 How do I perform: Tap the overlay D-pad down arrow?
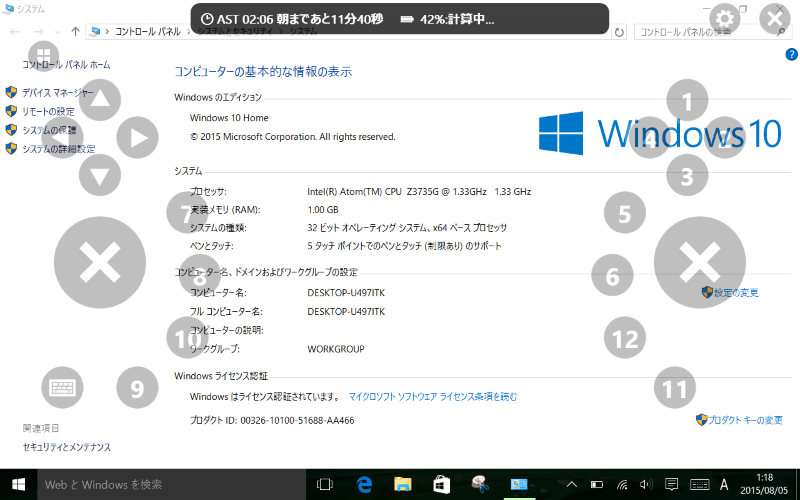pyautogui.click(x=100, y=175)
